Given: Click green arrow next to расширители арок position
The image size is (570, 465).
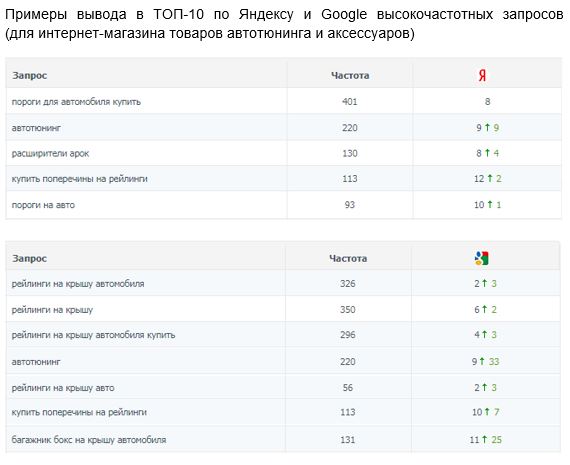Looking at the screenshot, I should [487, 153].
